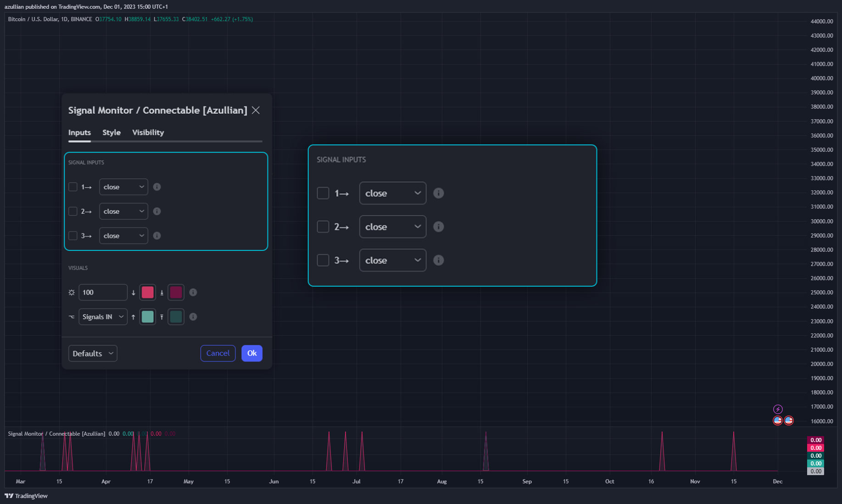Open the bright pink down-signal color swatch
The image size is (842, 504).
pos(148,292)
